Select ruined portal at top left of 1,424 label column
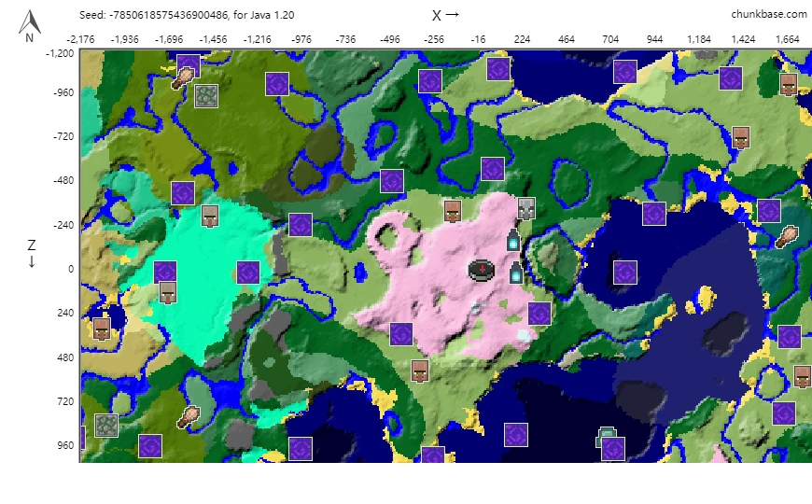Image resolution: width=812 pixels, height=504 pixels. 731,78
